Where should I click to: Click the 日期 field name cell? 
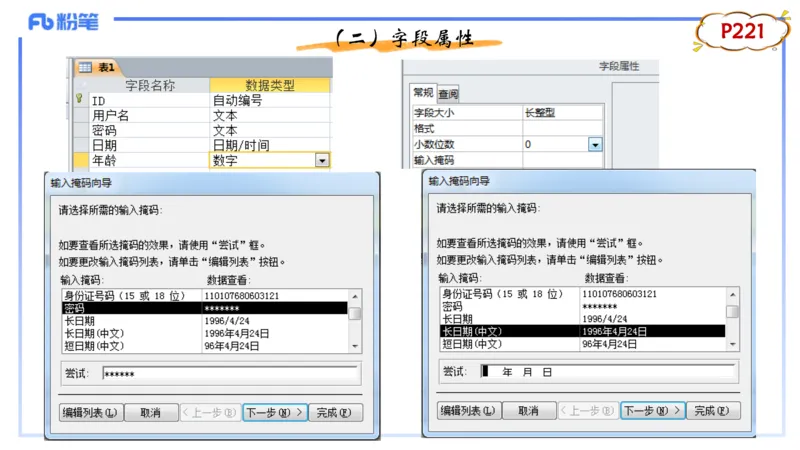149,145
